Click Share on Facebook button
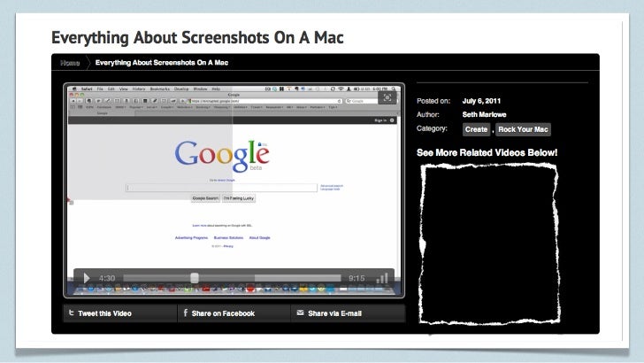 tap(234, 313)
